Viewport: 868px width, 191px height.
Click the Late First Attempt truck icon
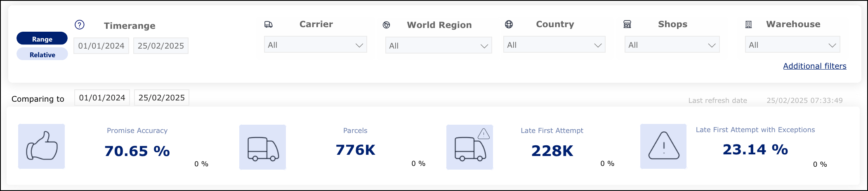pos(470,147)
